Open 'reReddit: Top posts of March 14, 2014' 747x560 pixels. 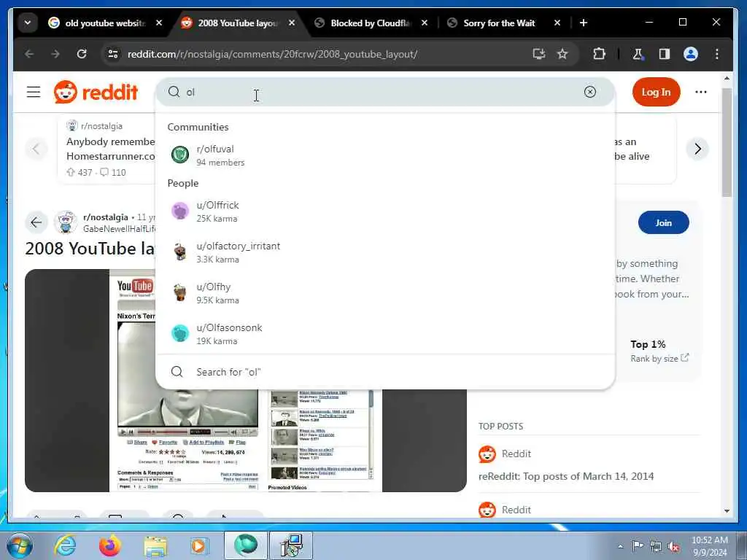(566, 476)
